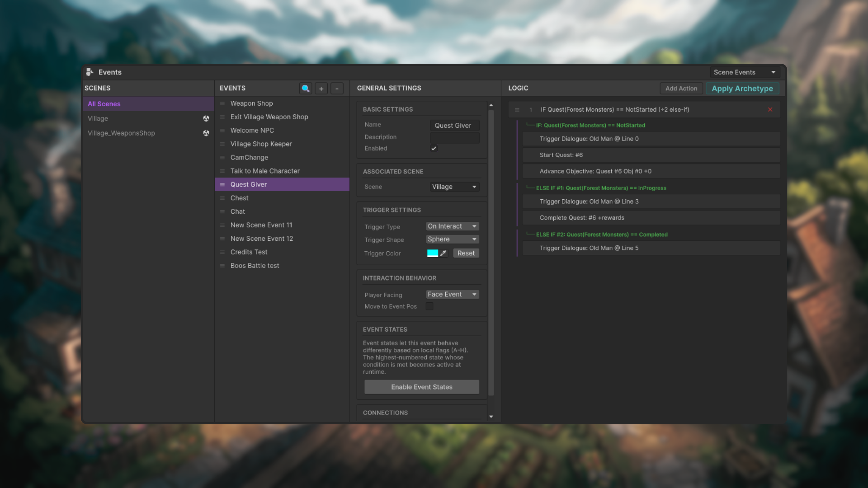Click drag handle beside Weapon Shop event

click(x=222, y=103)
